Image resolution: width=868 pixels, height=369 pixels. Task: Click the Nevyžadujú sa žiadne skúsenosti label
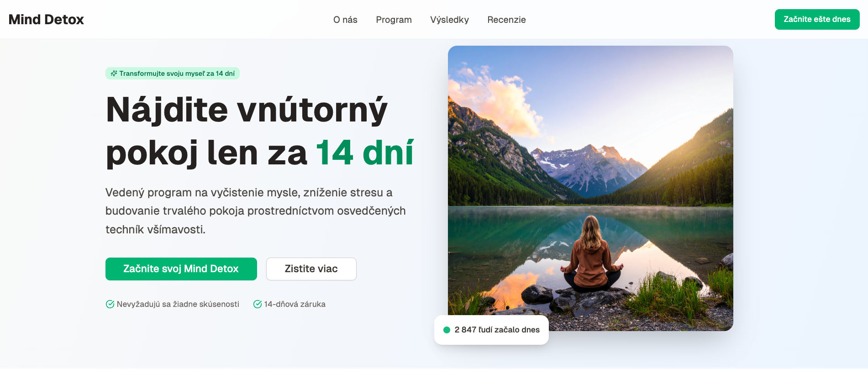[178, 304]
